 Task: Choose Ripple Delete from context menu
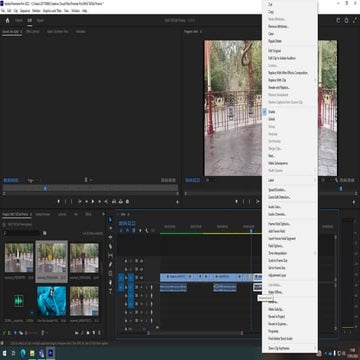coord(275,41)
